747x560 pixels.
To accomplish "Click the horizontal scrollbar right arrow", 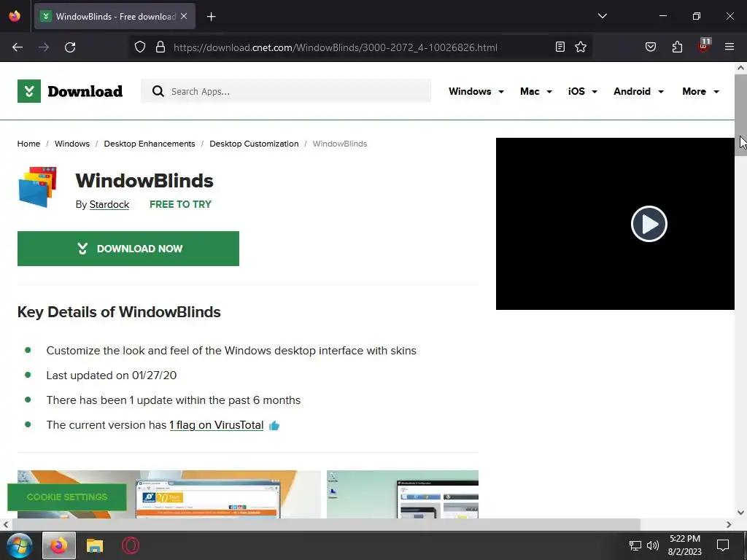I will (x=729, y=525).
